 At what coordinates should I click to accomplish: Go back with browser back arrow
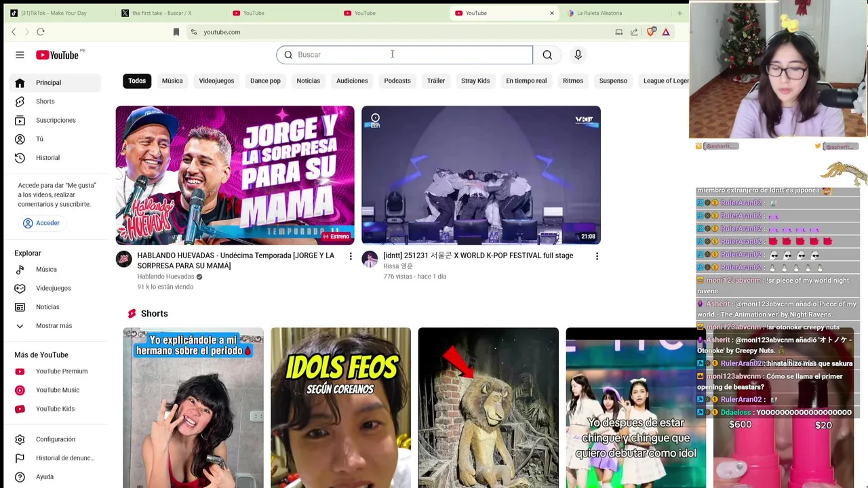[14, 32]
